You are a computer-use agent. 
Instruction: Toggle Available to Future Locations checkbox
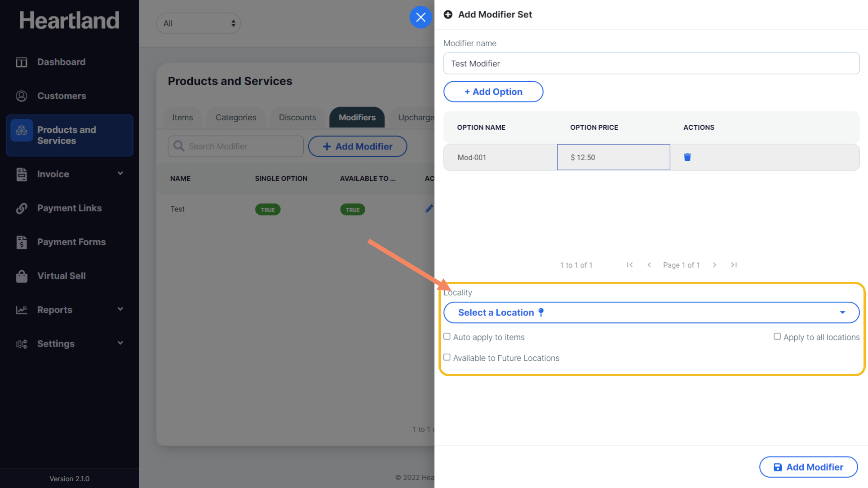coord(447,357)
